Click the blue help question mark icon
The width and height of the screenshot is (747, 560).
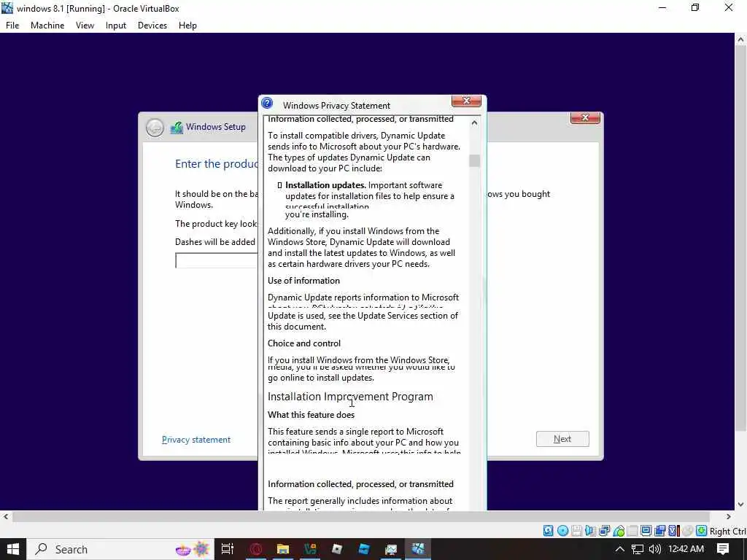[267, 103]
